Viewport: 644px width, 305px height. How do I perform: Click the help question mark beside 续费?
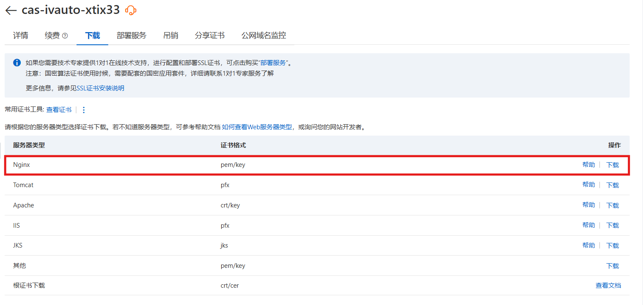click(x=65, y=36)
